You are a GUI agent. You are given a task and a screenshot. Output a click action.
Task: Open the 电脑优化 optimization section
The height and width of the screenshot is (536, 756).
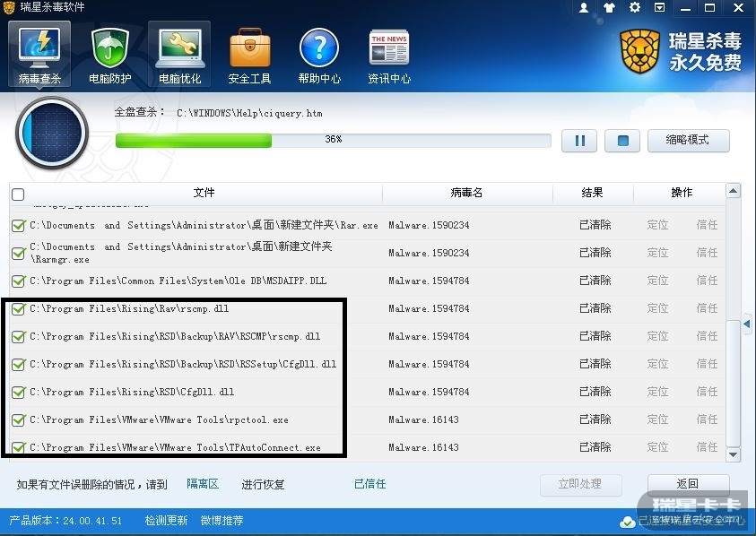[x=179, y=55]
